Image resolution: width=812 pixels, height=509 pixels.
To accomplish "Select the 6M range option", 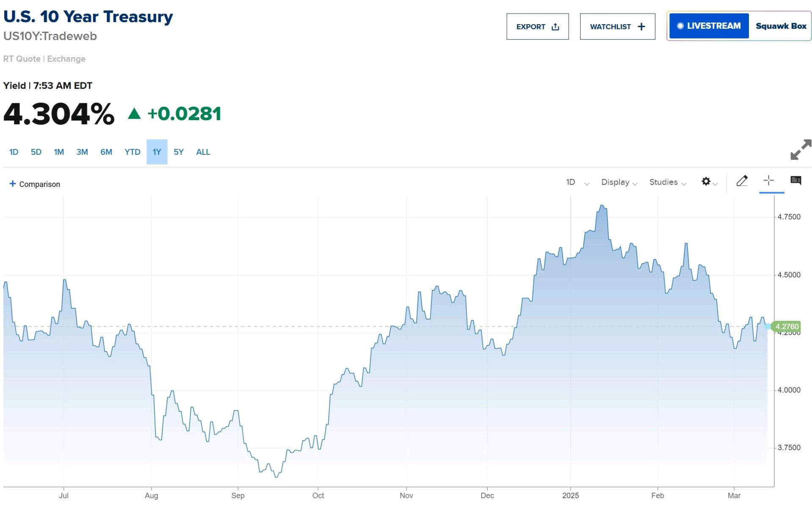I will click(106, 152).
